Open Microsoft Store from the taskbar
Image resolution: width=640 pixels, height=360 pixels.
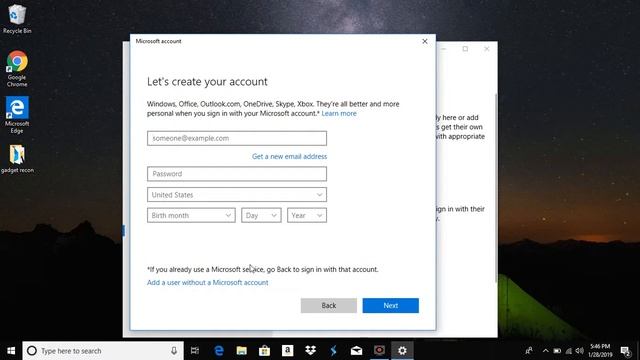[264, 351]
